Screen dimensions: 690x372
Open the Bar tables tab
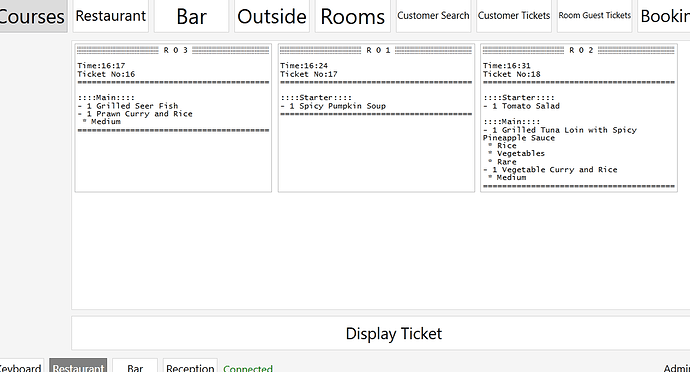[191, 16]
